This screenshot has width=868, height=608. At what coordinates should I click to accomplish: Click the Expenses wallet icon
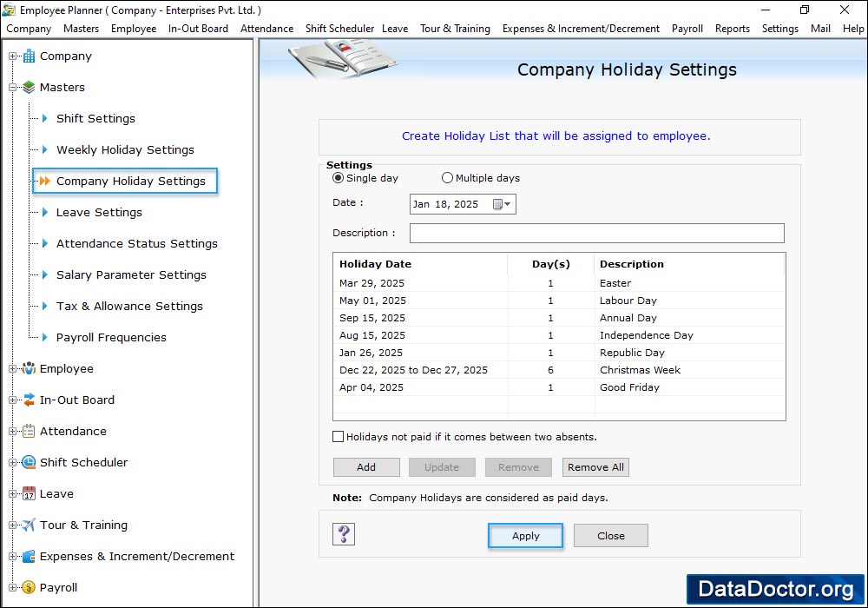click(29, 556)
